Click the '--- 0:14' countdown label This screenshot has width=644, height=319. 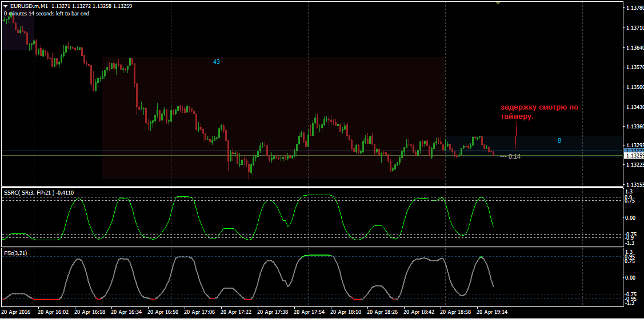tap(510, 156)
